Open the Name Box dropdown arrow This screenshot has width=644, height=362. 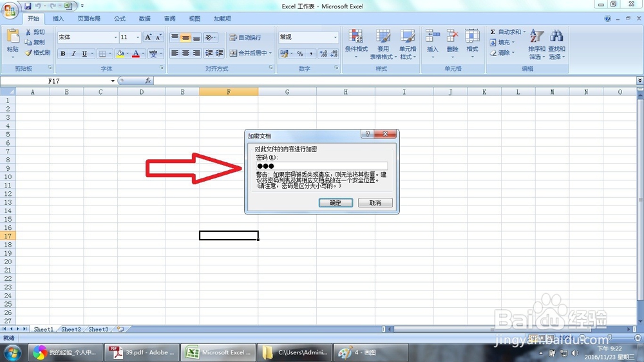coord(113,81)
